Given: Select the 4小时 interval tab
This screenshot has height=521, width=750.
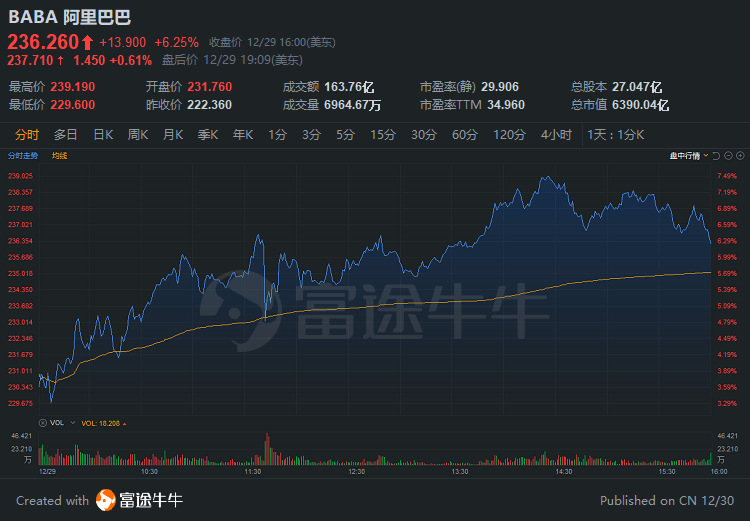Looking at the screenshot, I should point(556,135).
